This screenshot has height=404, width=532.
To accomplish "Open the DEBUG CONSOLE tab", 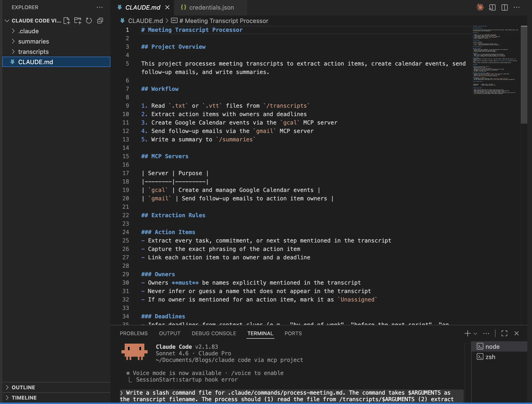I will [x=214, y=333].
